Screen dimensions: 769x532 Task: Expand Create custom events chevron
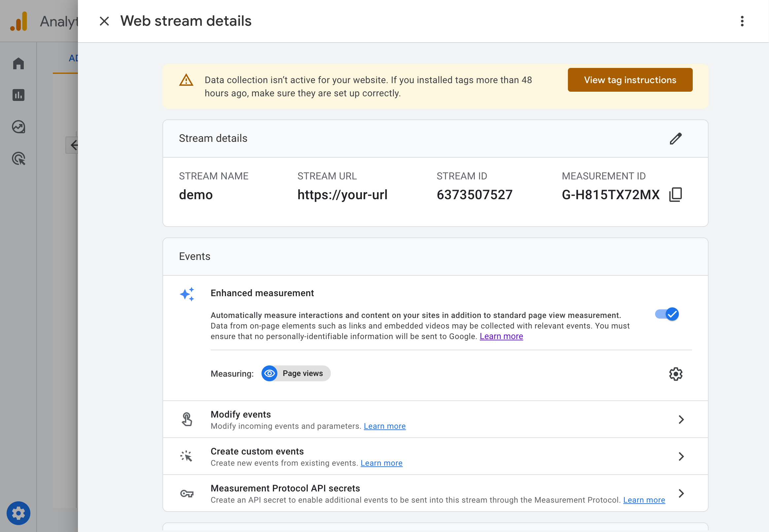(x=681, y=456)
